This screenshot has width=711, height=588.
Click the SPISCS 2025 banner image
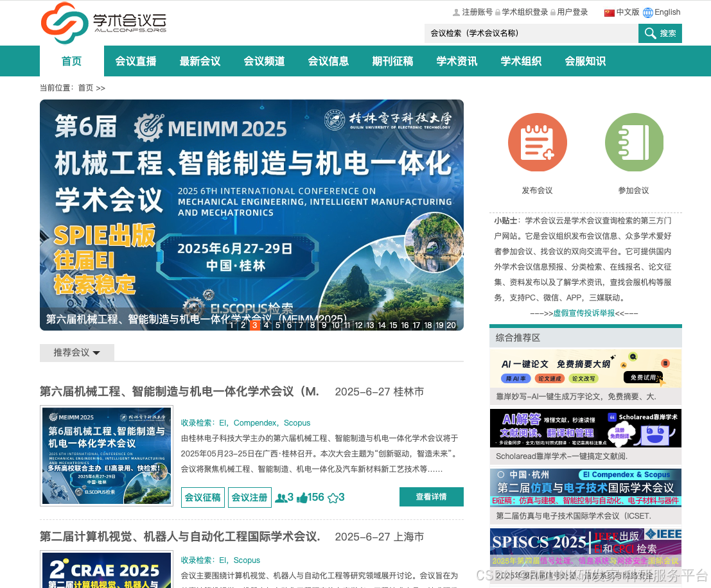[586, 547]
